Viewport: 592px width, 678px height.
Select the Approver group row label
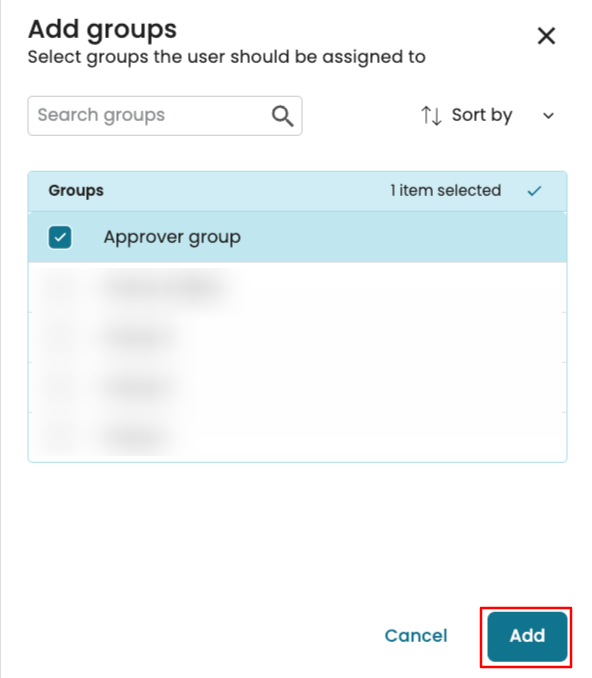tap(172, 237)
